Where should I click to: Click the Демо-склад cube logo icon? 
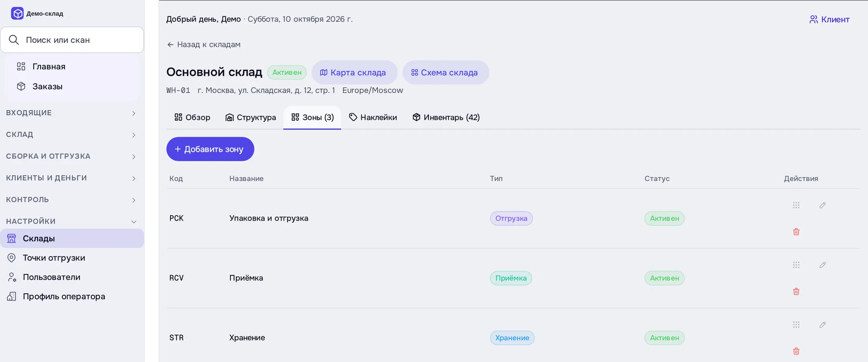[x=17, y=13]
